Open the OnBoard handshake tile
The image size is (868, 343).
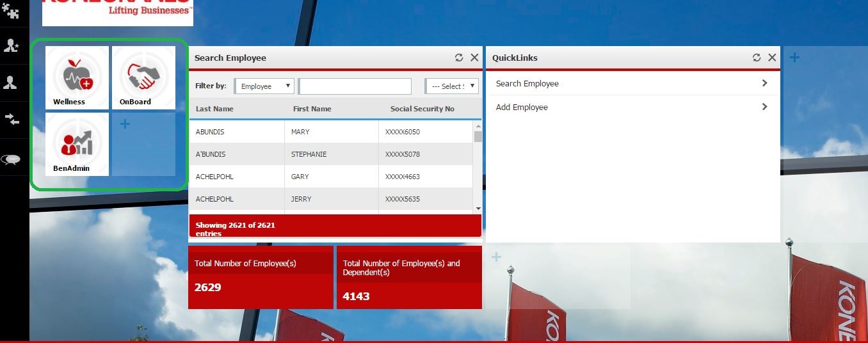[x=143, y=77]
